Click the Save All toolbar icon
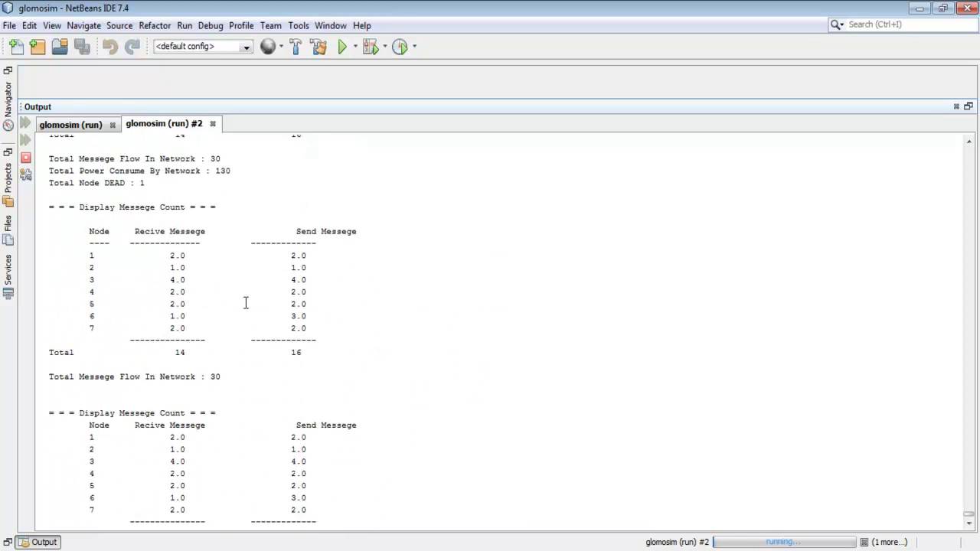Viewport: 980px width, 551px height. coord(82,47)
